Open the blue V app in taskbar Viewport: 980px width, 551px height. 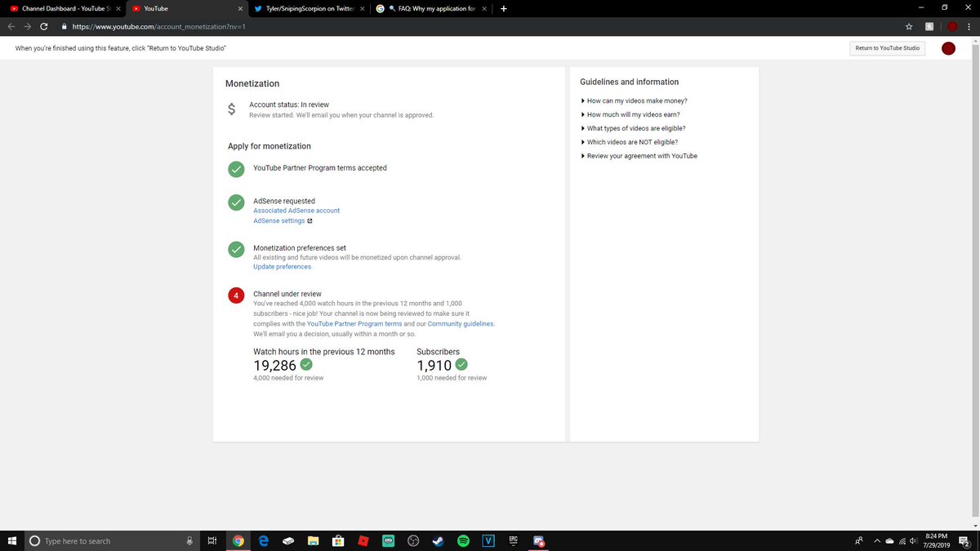[x=488, y=540]
